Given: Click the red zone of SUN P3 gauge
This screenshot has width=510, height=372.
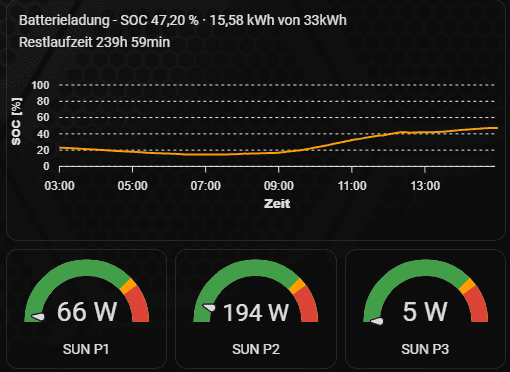Looking at the screenshot, I should click(x=477, y=305).
